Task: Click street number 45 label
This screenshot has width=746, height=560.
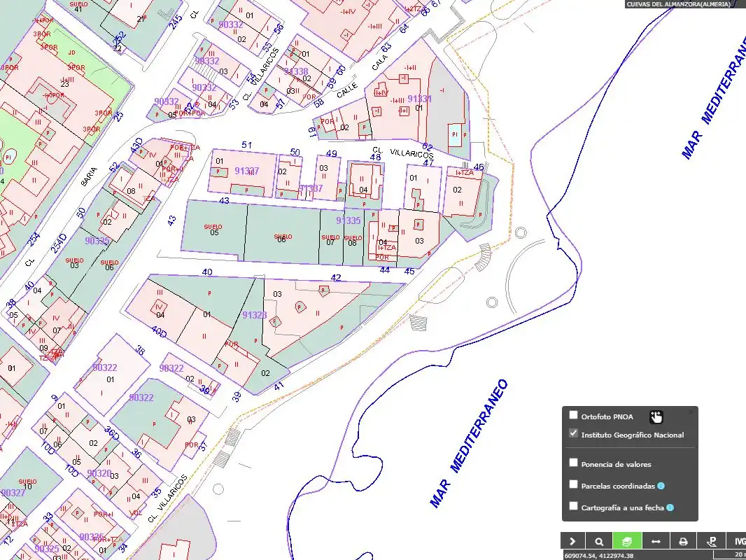Action: point(409,271)
